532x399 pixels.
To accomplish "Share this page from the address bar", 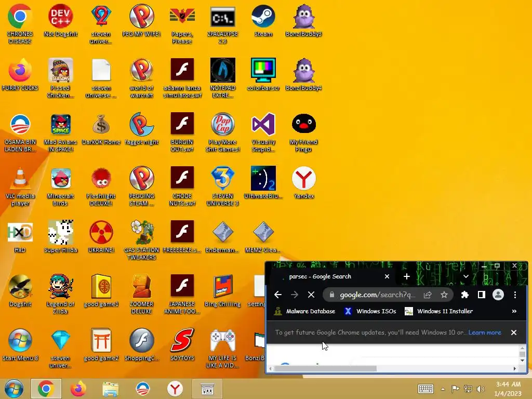I will tap(428, 295).
